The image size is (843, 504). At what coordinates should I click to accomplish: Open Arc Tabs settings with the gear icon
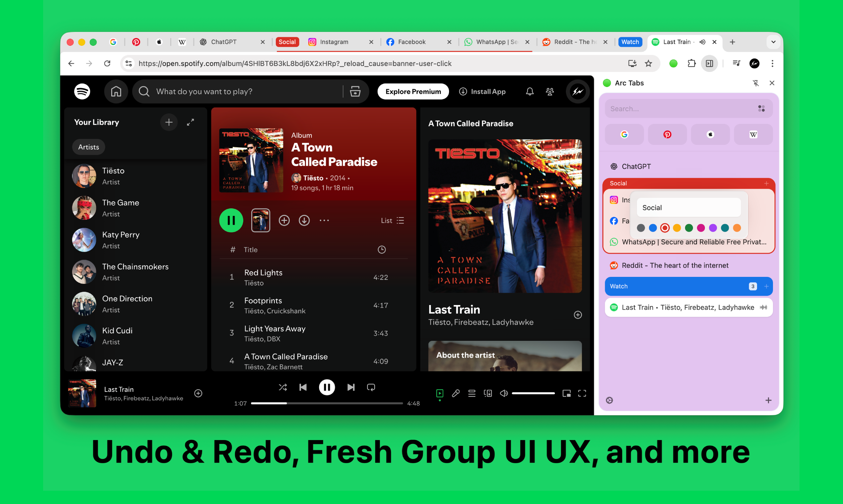tap(609, 401)
